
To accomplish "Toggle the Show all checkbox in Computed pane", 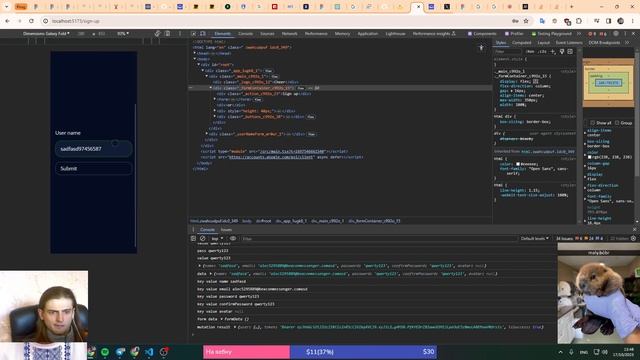I will pos(592,122).
